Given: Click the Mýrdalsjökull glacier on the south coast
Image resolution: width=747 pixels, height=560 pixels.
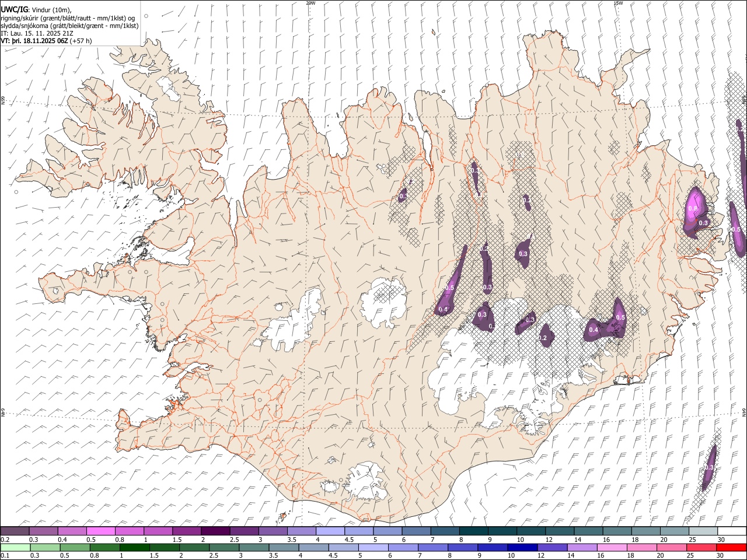Looking at the screenshot, I should (365, 481).
